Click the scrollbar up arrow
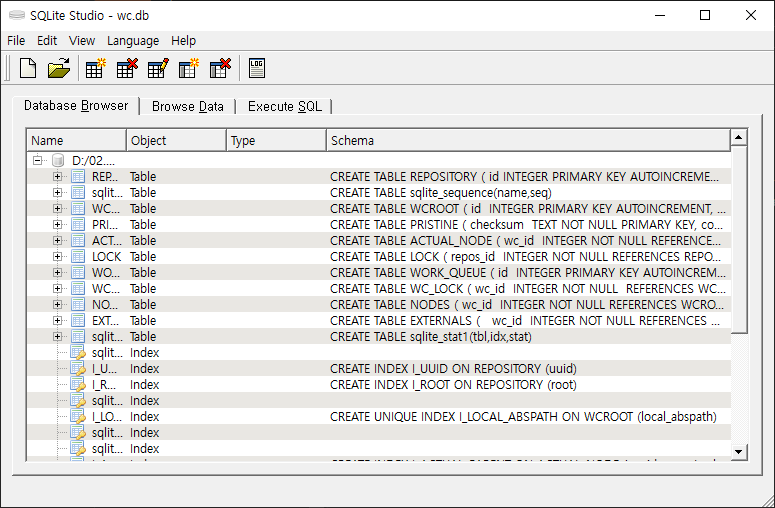The height and width of the screenshot is (508, 775). (x=738, y=137)
